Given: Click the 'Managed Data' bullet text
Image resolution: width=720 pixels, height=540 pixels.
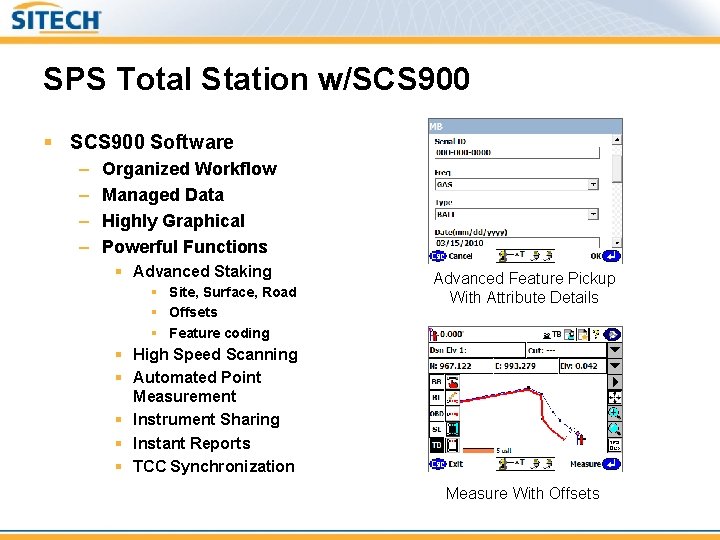Looking at the screenshot, I should [163, 195].
